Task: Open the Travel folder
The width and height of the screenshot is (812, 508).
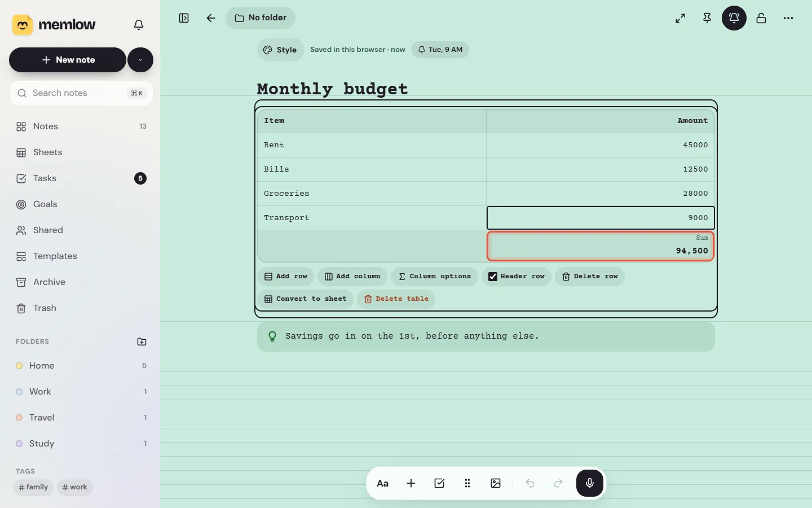Action: (x=81, y=418)
